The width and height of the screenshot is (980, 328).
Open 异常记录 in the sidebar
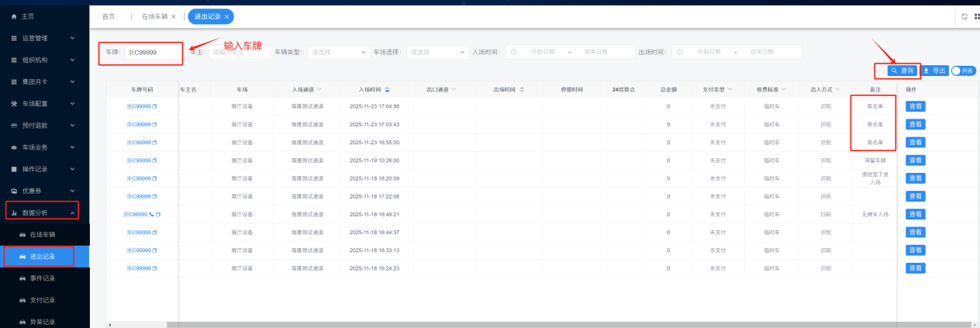point(44,321)
